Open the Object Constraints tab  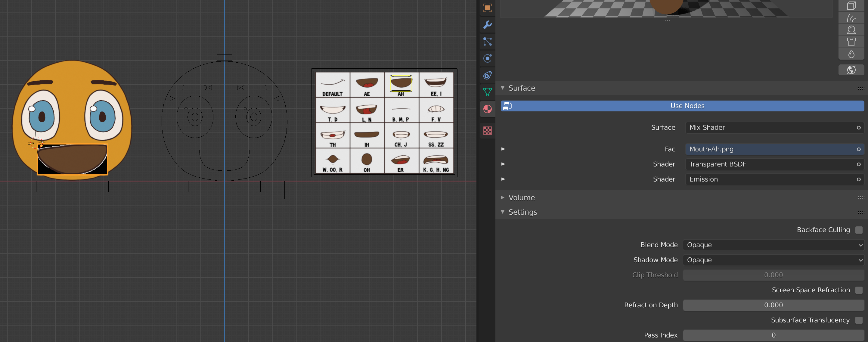point(487,75)
